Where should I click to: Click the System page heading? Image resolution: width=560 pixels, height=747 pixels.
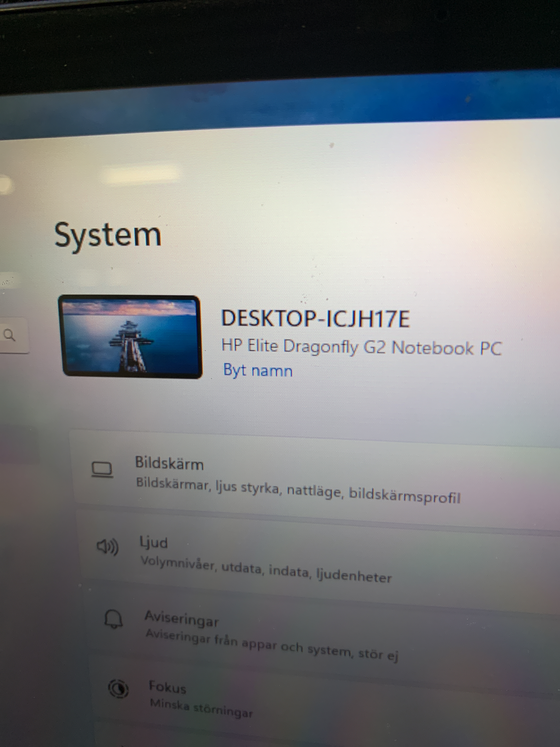click(108, 235)
